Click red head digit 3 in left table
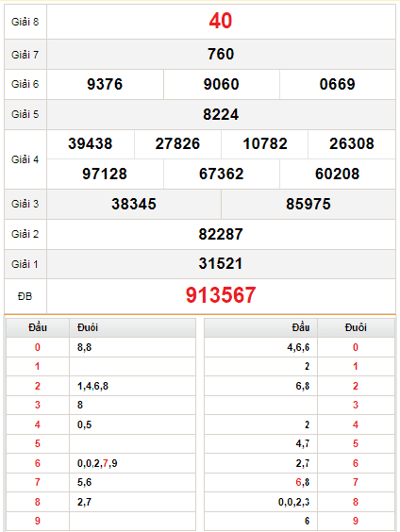This screenshot has height=532, width=400. (38, 405)
